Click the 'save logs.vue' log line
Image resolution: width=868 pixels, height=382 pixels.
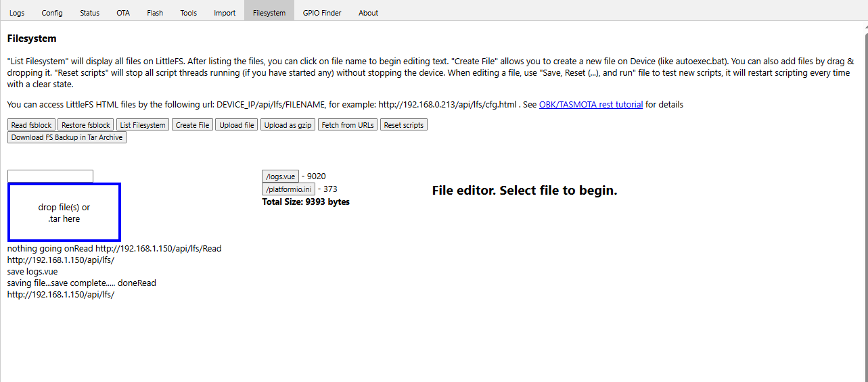pos(32,272)
